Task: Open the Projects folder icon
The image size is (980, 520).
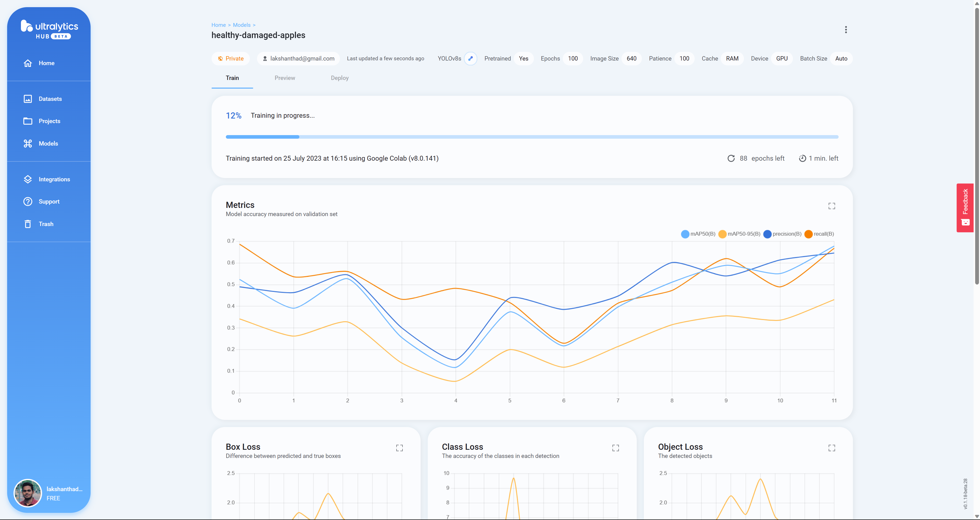Action: pyautogui.click(x=28, y=121)
